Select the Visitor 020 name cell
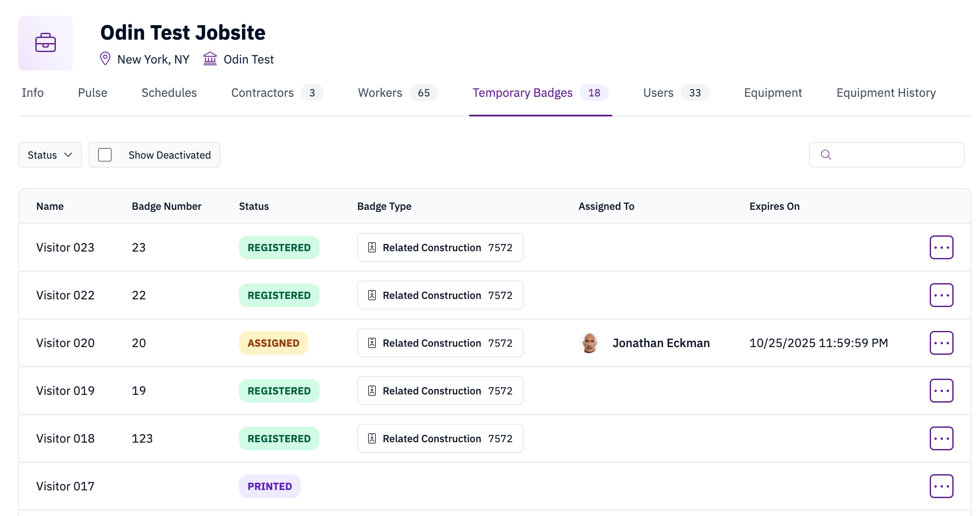The width and height of the screenshot is (980, 516). tap(65, 343)
